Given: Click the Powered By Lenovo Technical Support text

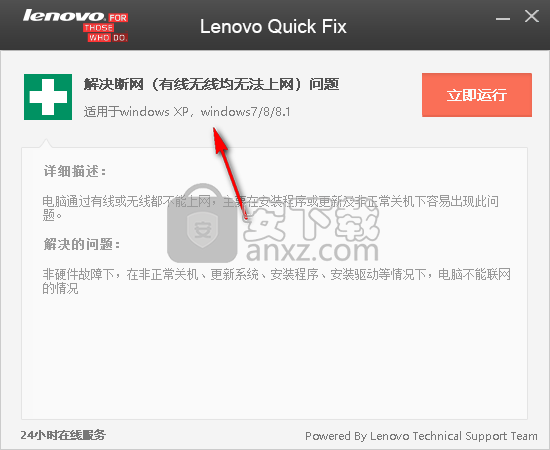Looking at the screenshot, I should coord(421,436).
